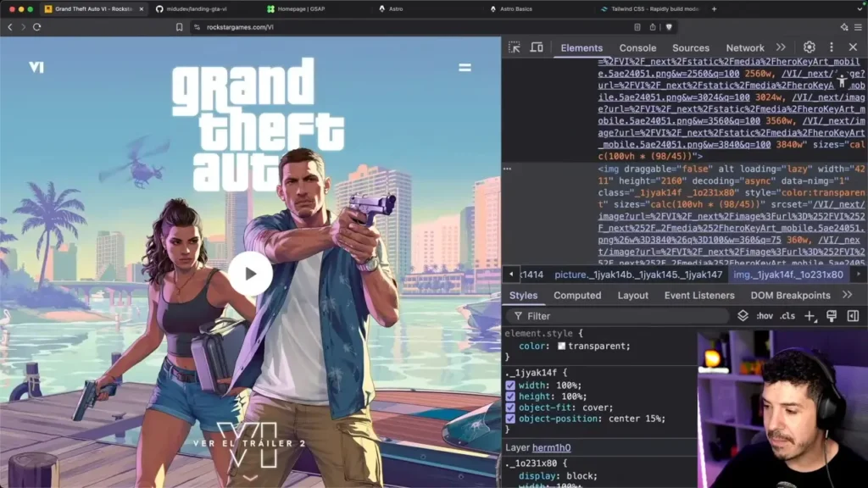Open the Leo AI sidebar icon
Screen dimensions: 868x488
click(843, 26)
